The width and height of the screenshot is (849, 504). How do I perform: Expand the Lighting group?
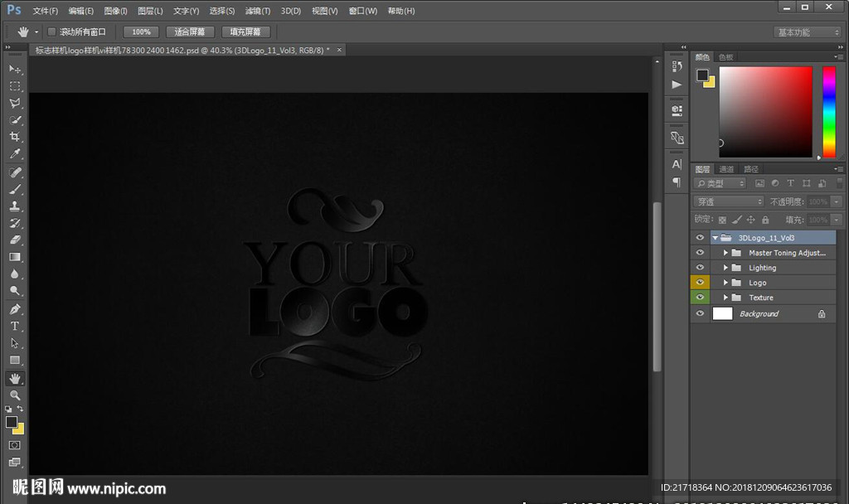(725, 268)
